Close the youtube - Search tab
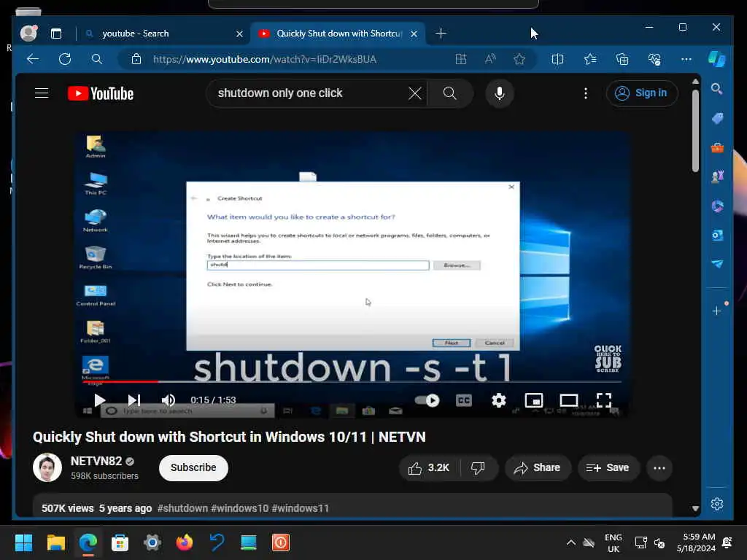Viewport: 747px width, 560px height. coord(239,34)
